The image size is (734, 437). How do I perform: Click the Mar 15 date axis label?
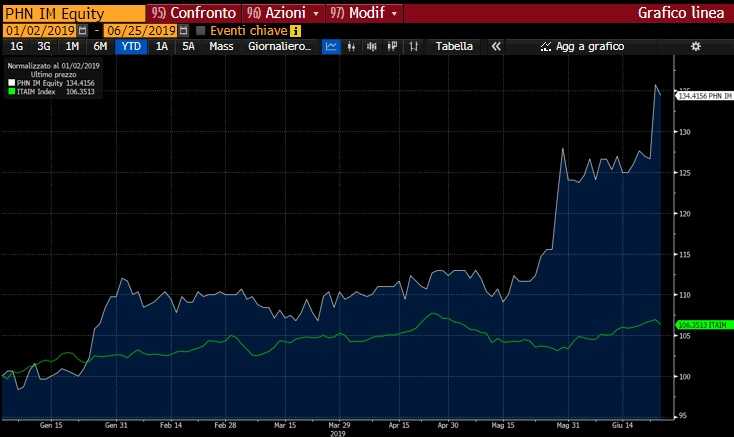(x=285, y=425)
